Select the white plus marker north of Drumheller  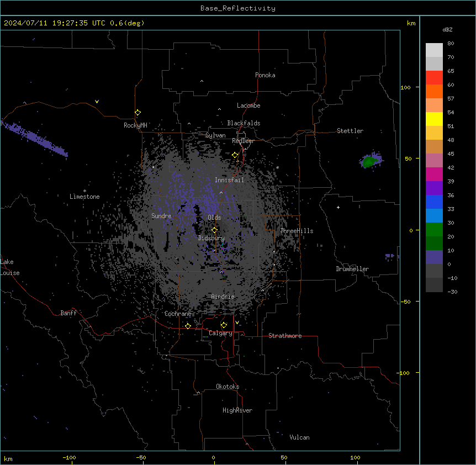(338, 207)
